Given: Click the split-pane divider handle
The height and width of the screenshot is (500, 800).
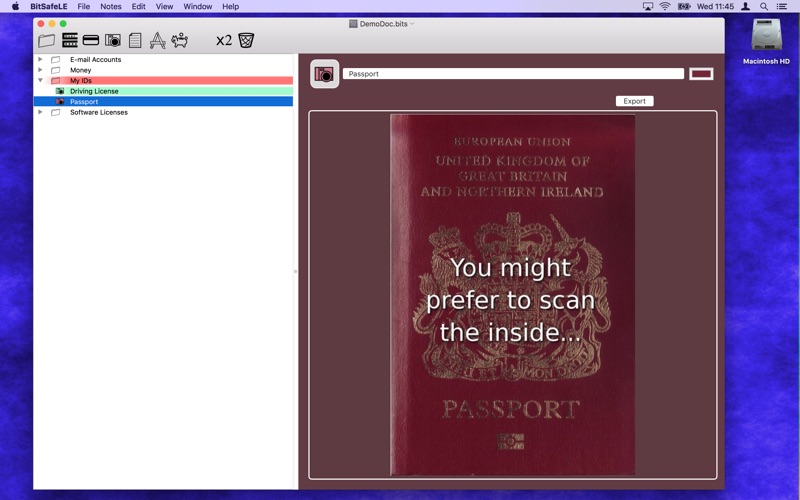Looking at the screenshot, I should pos(295,271).
